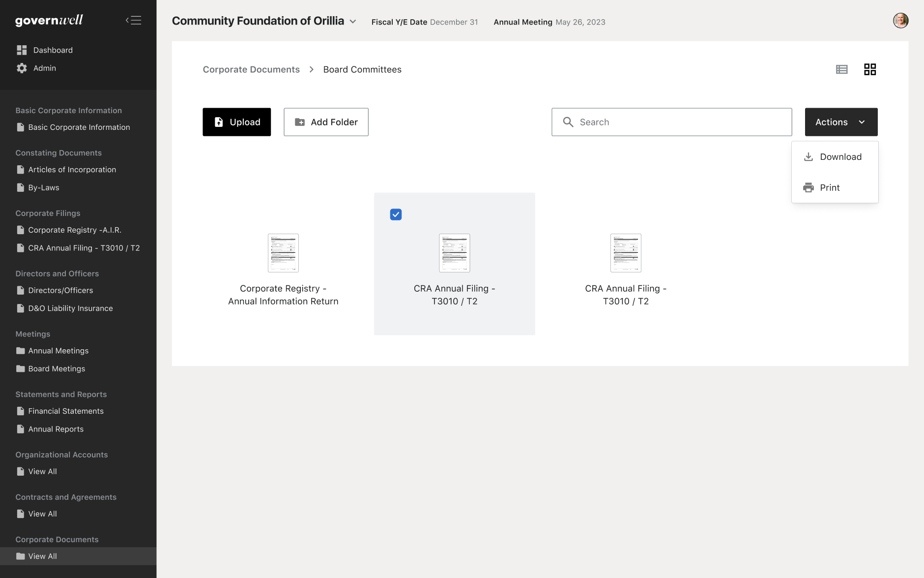The image size is (924, 578).
Task: Open Corporate Registry Annual Information Return thumbnail
Action: click(283, 253)
